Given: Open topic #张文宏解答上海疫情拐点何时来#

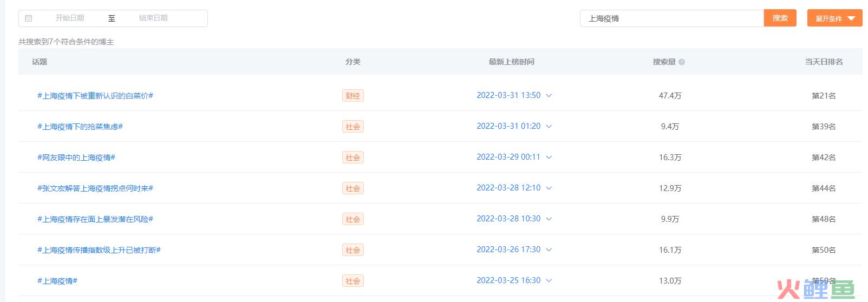Looking at the screenshot, I should (x=95, y=188).
